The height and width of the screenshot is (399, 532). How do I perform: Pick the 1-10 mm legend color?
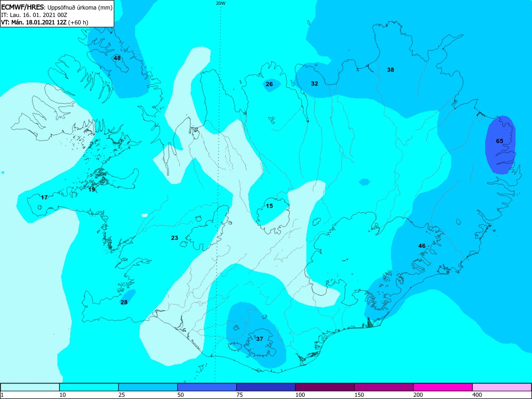click(30, 387)
